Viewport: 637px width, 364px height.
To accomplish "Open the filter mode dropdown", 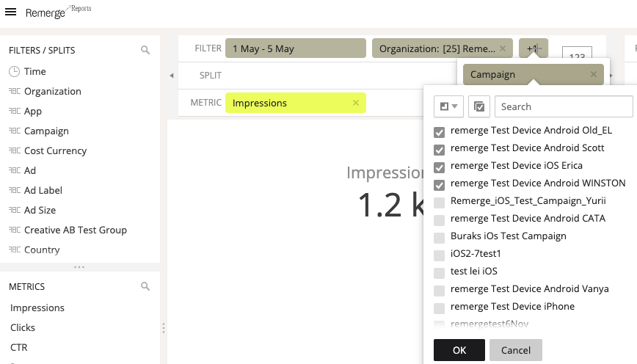I will [x=448, y=107].
